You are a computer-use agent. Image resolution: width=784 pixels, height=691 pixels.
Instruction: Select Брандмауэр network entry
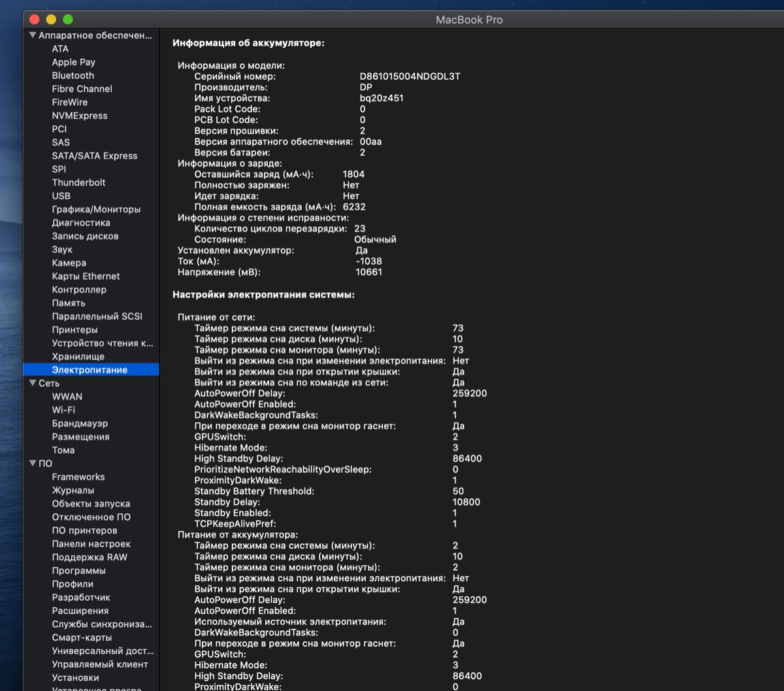click(80, 424)
